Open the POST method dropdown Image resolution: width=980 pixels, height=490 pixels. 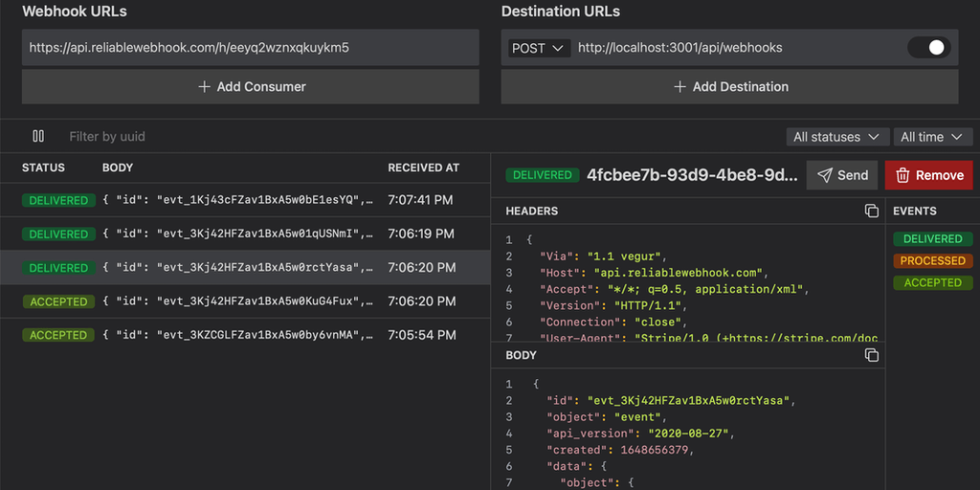[539, 48]
